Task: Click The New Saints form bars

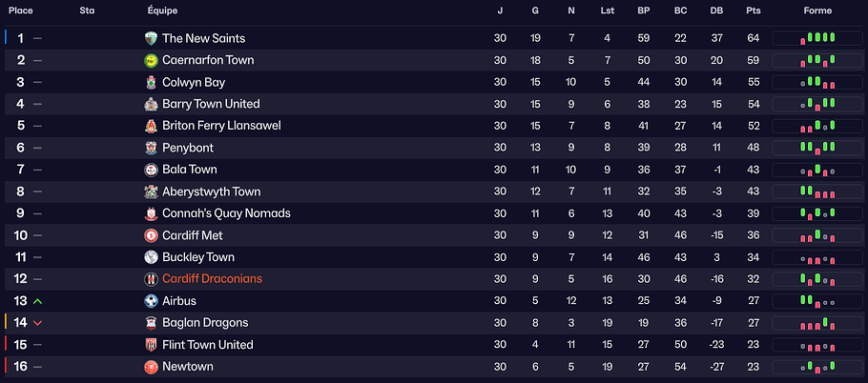Action: [817, 38]
